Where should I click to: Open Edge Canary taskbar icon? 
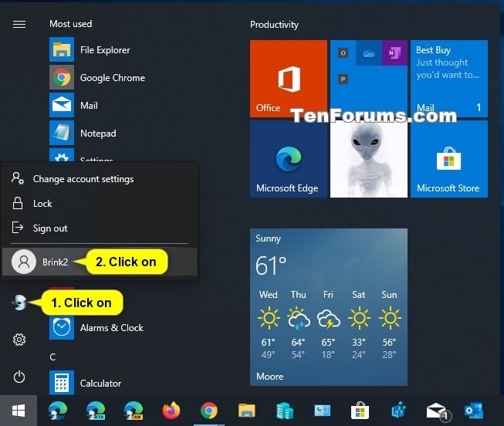(134, 411)
